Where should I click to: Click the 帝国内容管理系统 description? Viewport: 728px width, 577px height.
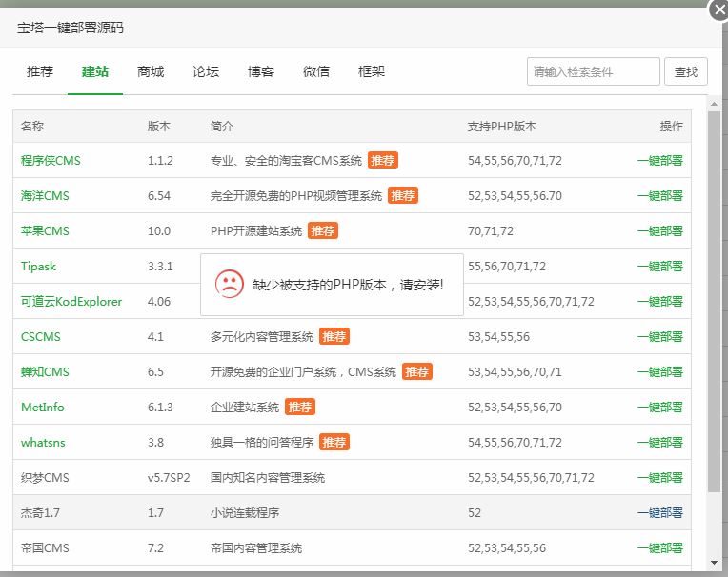[255, 548]
